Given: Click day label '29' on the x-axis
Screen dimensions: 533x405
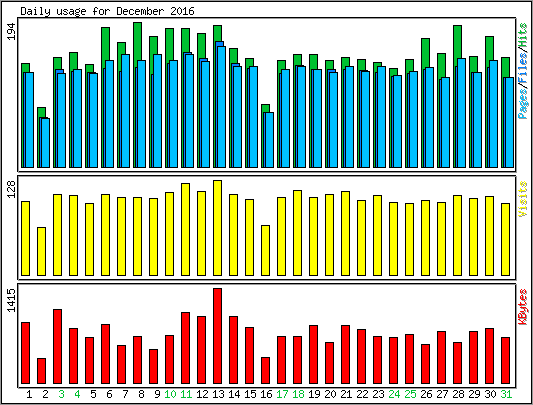Looking at the screenshot, I should tap(474, 394).
